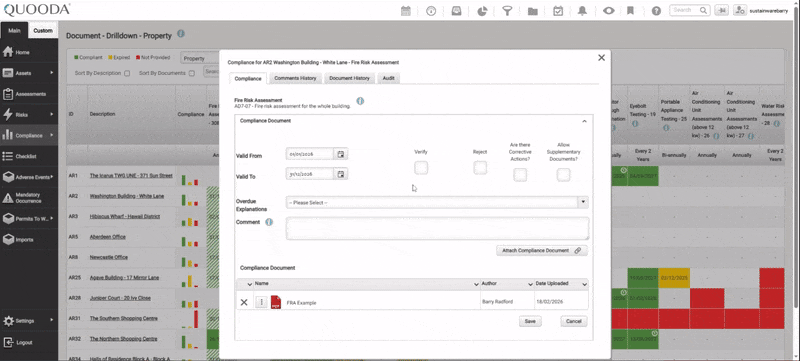Switch to the Document History tab
The width and height of the screenshot is (800, 361).
[x=349, y=79]
